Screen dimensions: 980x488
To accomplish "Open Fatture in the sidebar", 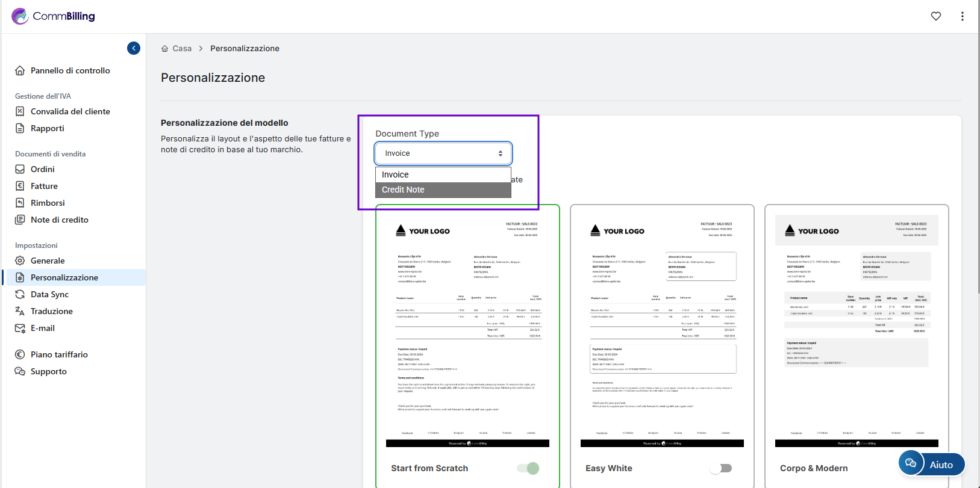I will (44, 186).
